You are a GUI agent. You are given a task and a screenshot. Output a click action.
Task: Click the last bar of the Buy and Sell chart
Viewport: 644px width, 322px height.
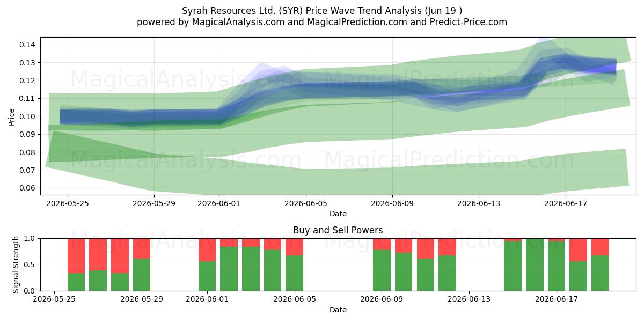tap(600, 265)
